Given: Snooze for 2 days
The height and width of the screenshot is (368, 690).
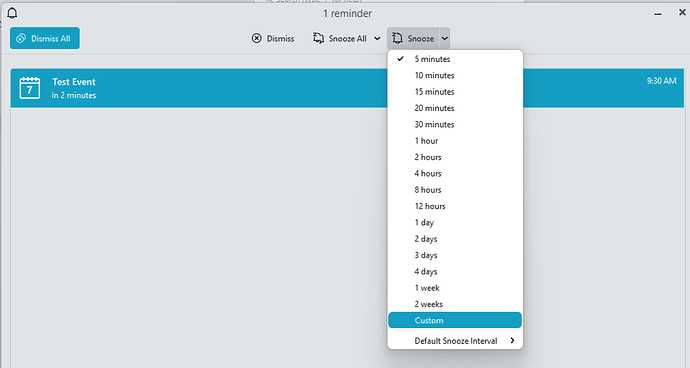Looking at the screenshot, I should coord(455,239).
